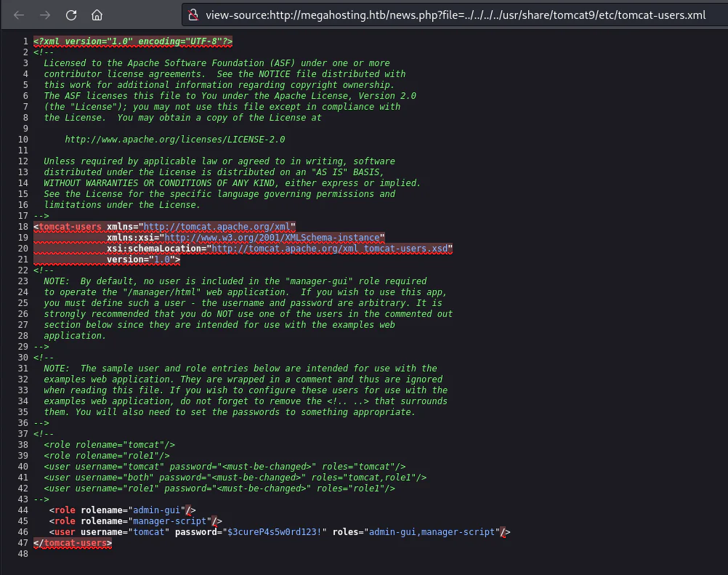Click the browser forward arrow
This screenshot has width=728, height=575.
pyautogui.click(x=45, y=15)
